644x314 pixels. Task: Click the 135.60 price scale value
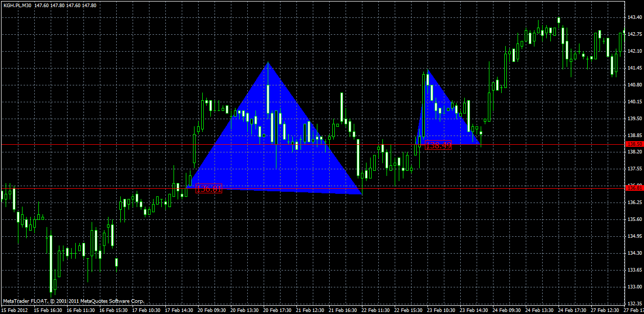[635, 219]
